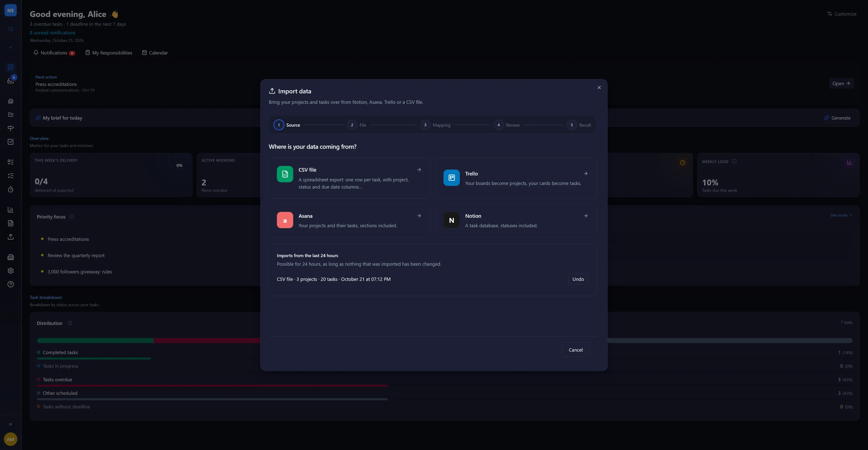Select the Mapping step in import wizard
The height and width of the screenshot is (450, 868).
pos(435,125)
